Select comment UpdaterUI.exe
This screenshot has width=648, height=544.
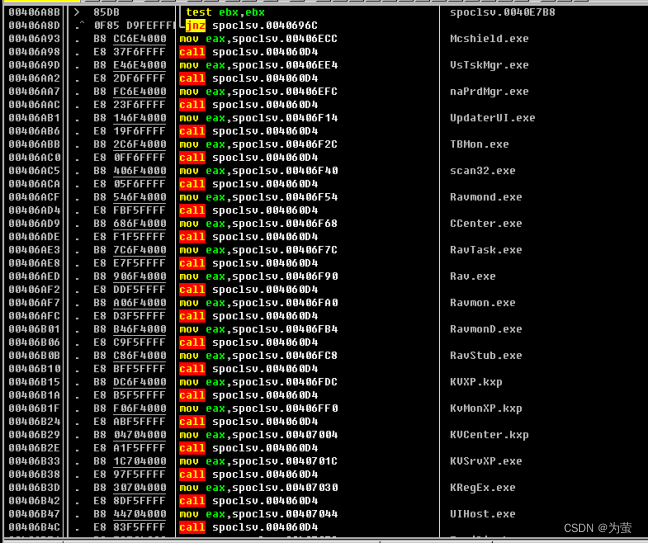coord(493,118)
